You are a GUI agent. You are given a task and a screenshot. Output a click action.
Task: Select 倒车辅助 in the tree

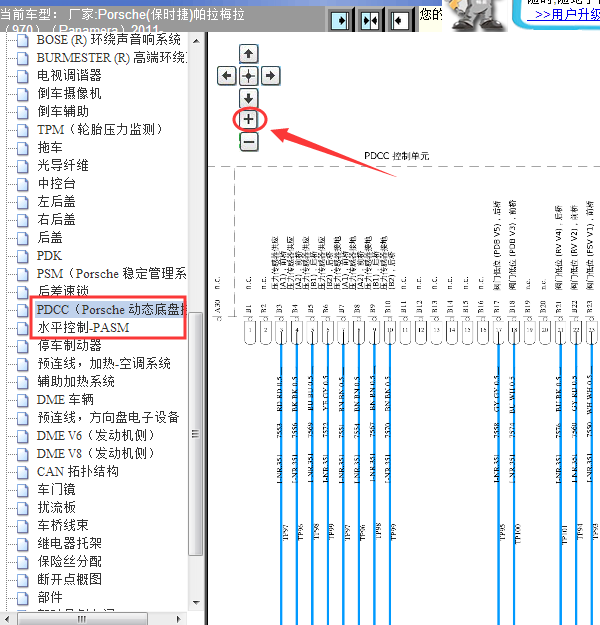pos(63,112)
